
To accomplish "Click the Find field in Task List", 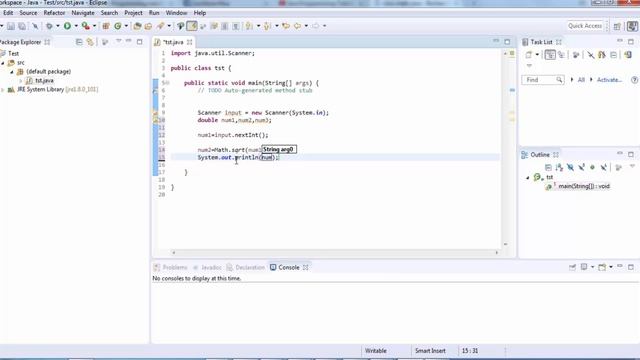I will point(543,80).
